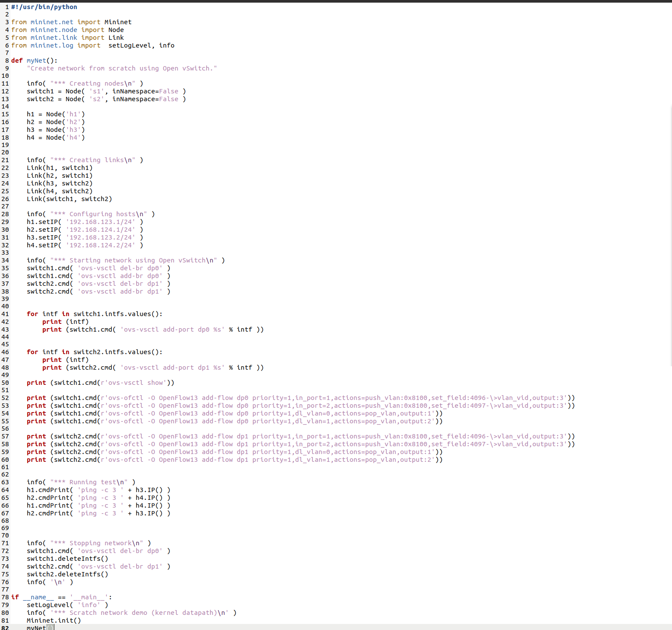Select the 'Link(h4, switch2)' statement
The image size is (672, 630).
pyautogui.click(x=60, y=191)
